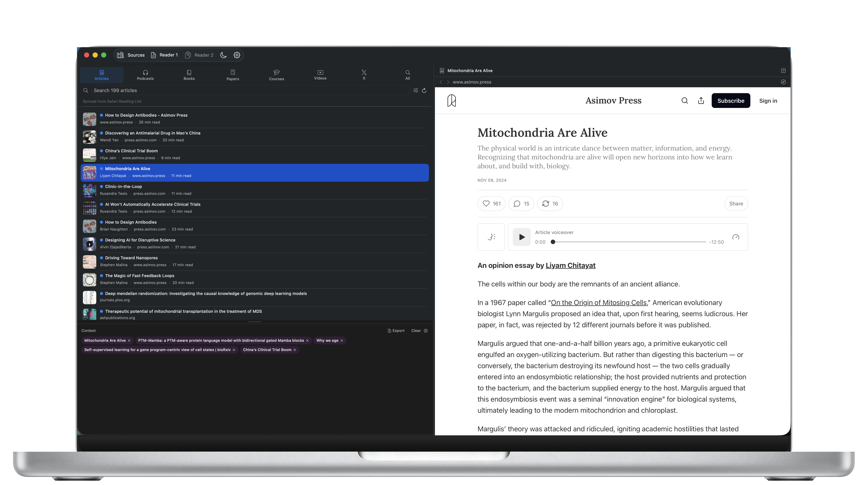Open the Sources panel in toolbar
The image size is (868, 485).
131,55
